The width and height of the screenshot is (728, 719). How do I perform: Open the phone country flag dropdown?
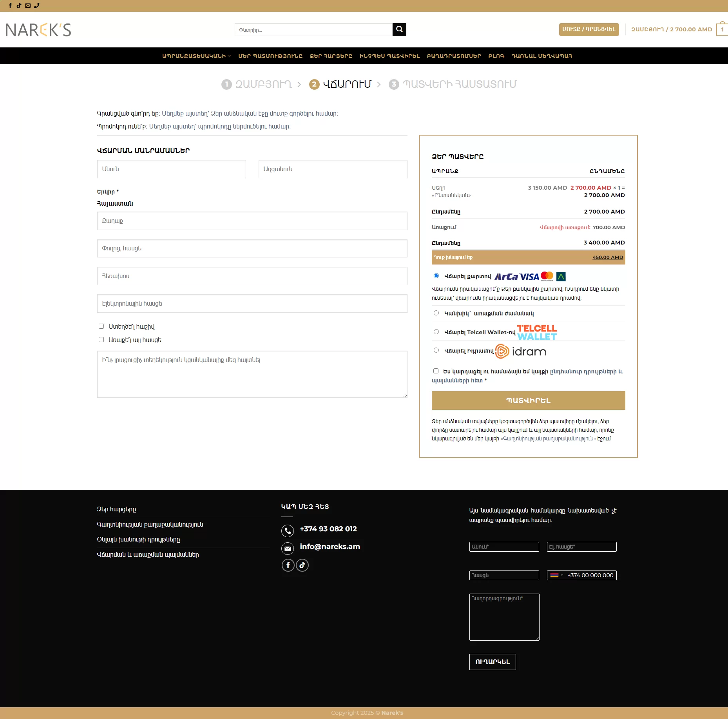tap(556, 575)
